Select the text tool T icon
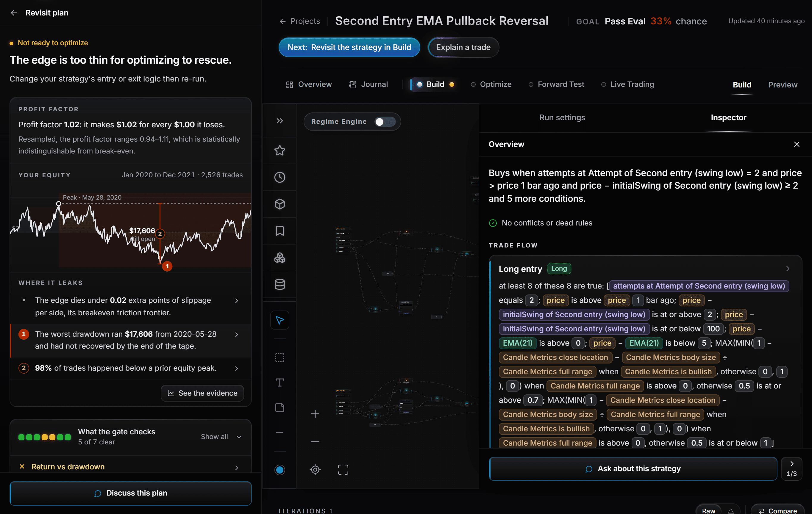This screenshot has width=812, height=514. (279, 383)
